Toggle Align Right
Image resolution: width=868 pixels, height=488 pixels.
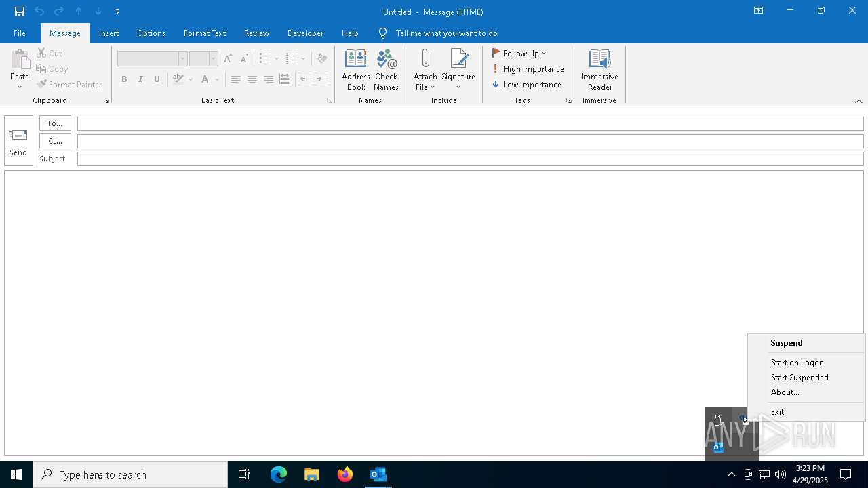(x=269, y=79)
